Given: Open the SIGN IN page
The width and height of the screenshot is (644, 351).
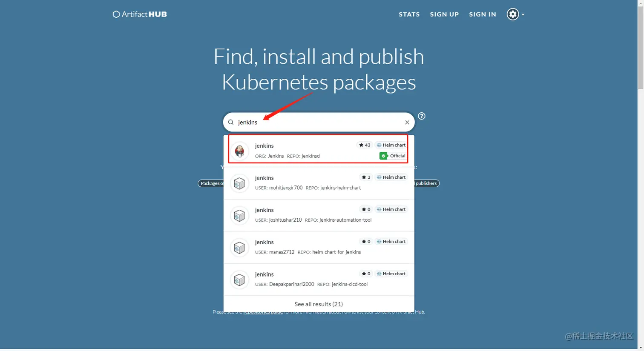Looking at the screenshot, I should click(483, 14).
